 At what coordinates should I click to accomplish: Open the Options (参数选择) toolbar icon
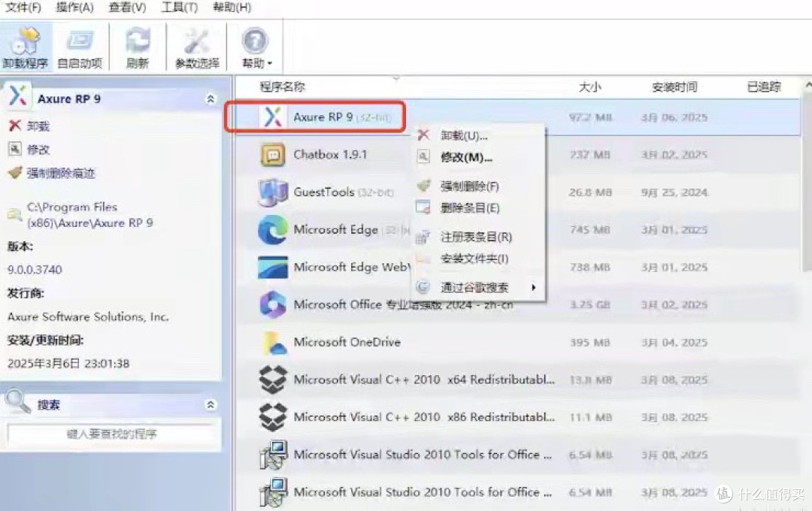[x=197, y=47]
